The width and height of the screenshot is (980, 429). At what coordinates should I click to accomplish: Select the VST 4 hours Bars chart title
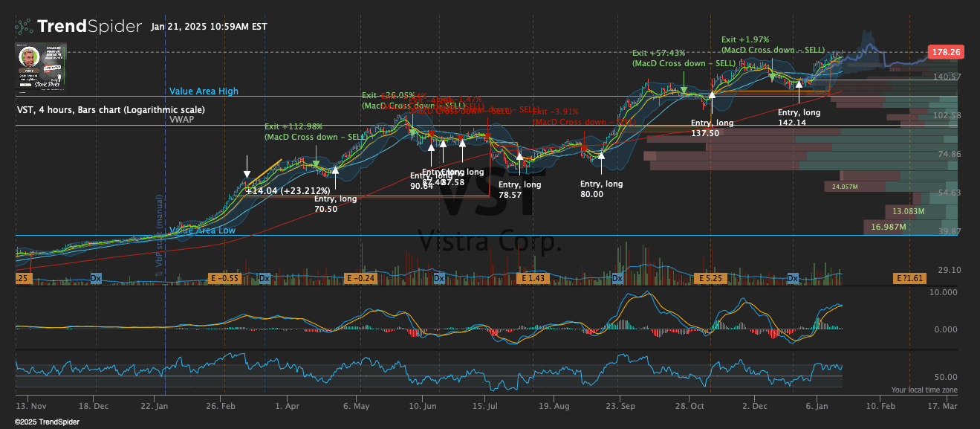click(111, 109)
